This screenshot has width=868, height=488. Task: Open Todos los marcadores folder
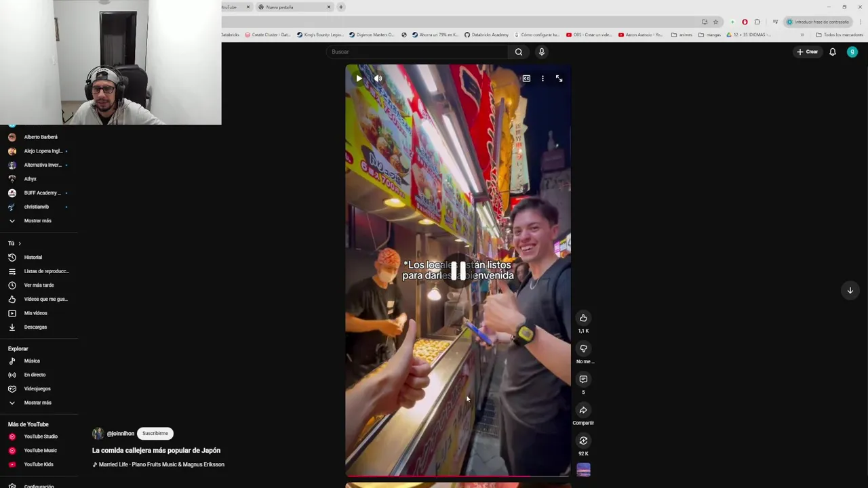(839, 35)
